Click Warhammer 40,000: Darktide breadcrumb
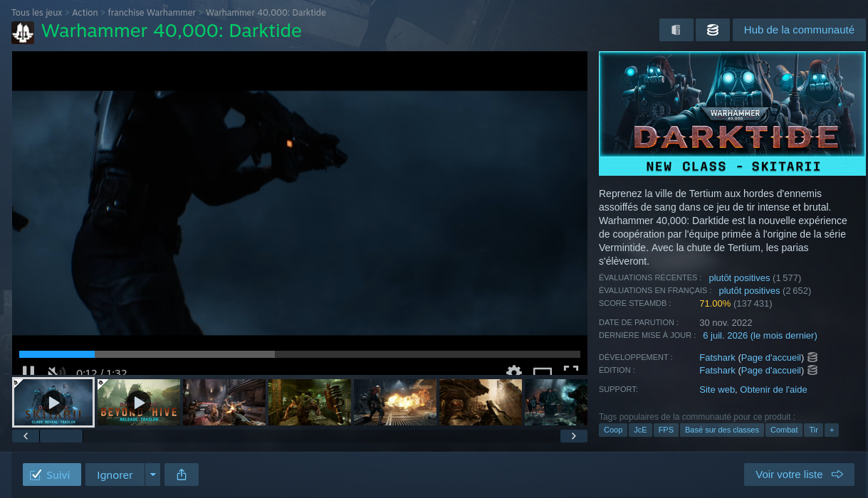Image resolution: width=868 pixels, height=498 pixels. click(266, 13)
